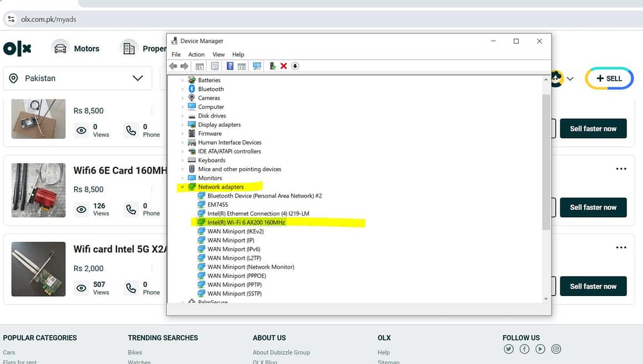Click the Motors car icon on OLX
This screenshot has height=364, width=643.
(x=60, y=49)
